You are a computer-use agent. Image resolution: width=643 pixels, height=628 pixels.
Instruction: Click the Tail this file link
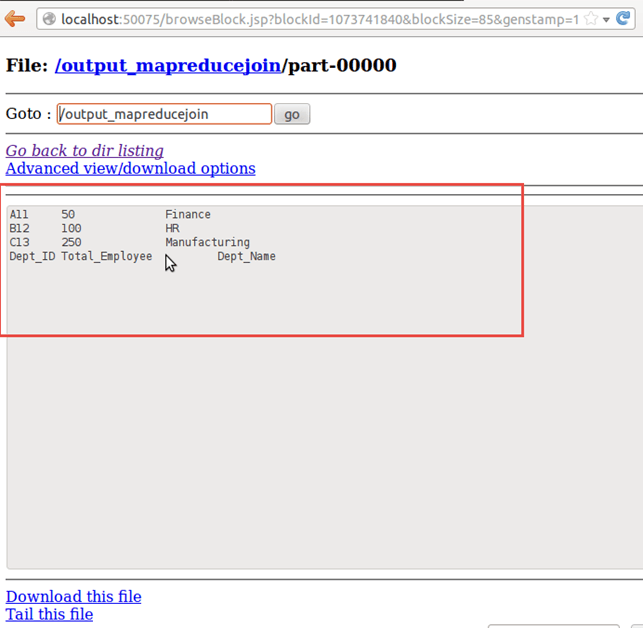49,614
